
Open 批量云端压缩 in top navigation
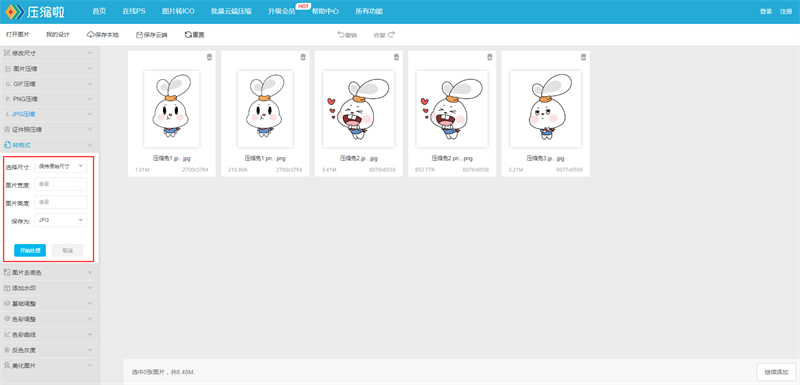[x=231, y=11]
